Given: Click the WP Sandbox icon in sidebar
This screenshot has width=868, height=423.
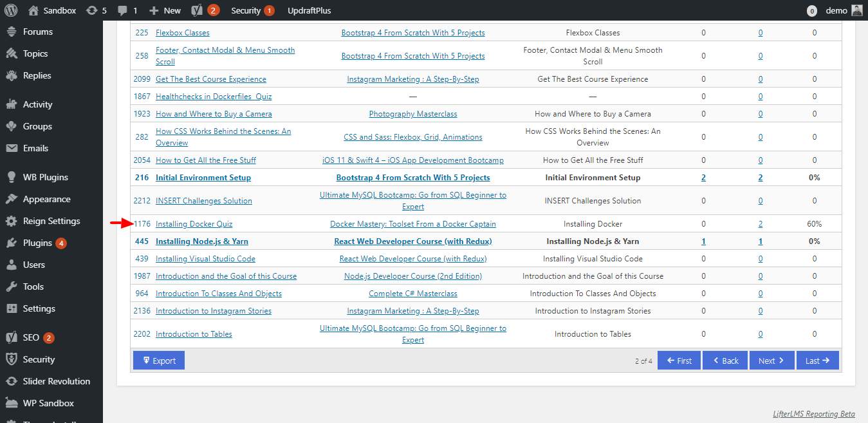Looking at the screenshot, I should tap(11, 403).
